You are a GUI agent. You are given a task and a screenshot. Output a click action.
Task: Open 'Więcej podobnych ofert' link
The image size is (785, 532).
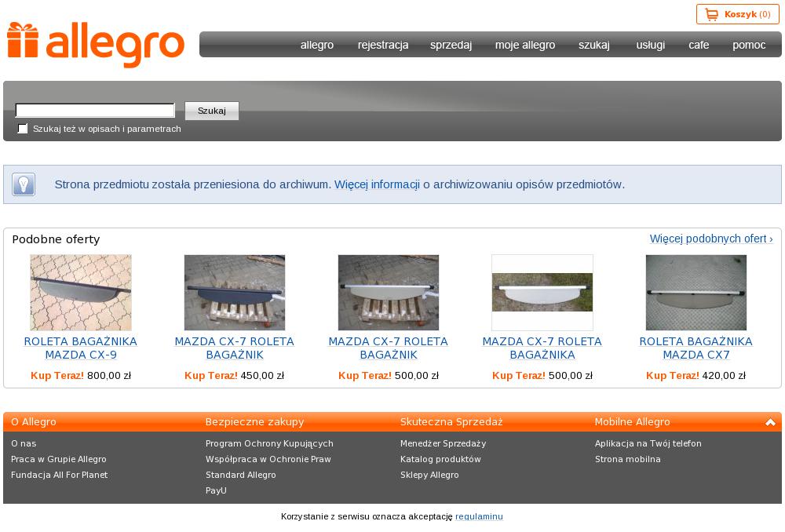[711, 239]
